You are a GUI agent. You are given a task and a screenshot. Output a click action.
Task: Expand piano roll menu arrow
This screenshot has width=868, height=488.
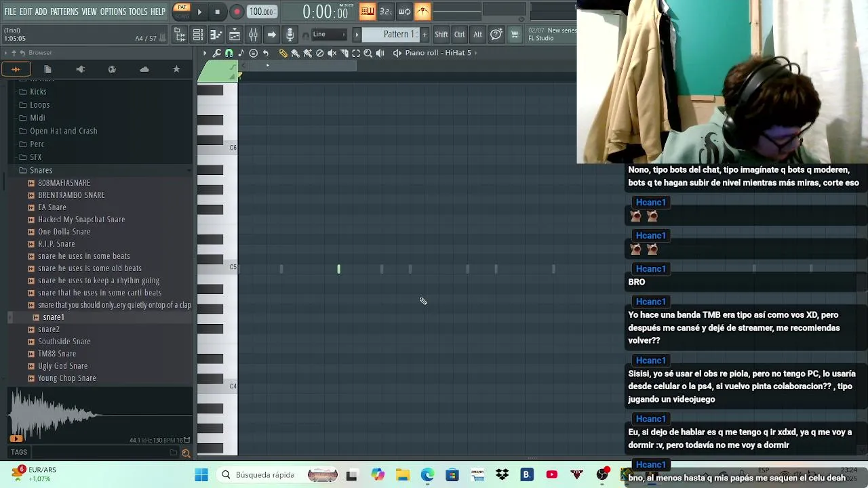click(205, 53)
